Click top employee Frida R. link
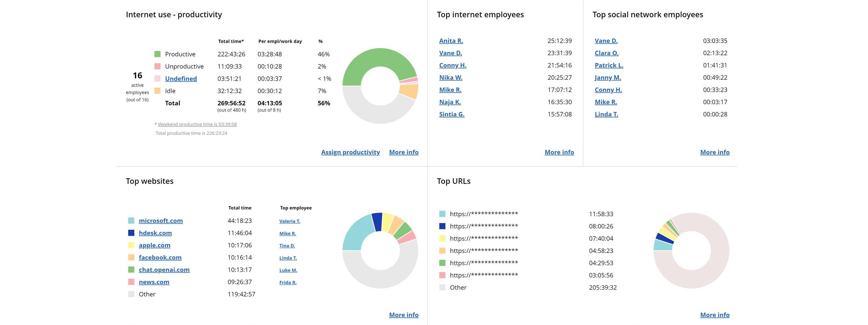 click(288, 283)
